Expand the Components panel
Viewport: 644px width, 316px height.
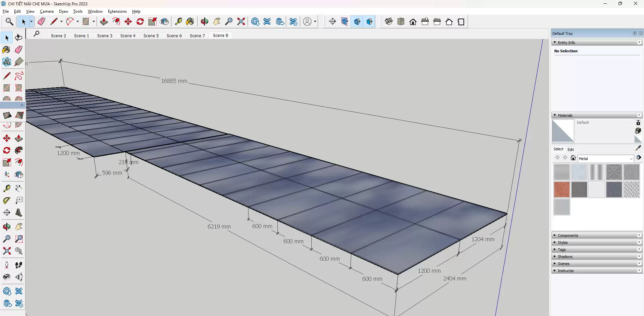click(x=568, y=235)
